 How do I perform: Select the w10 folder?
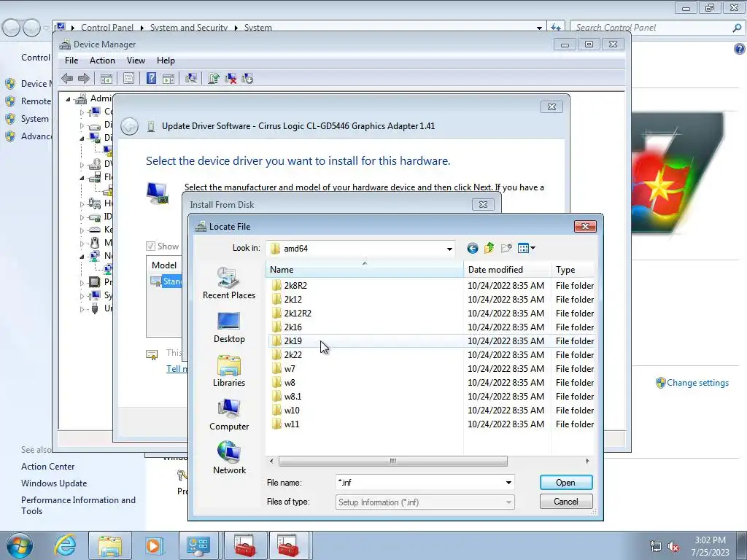(292, 410)
